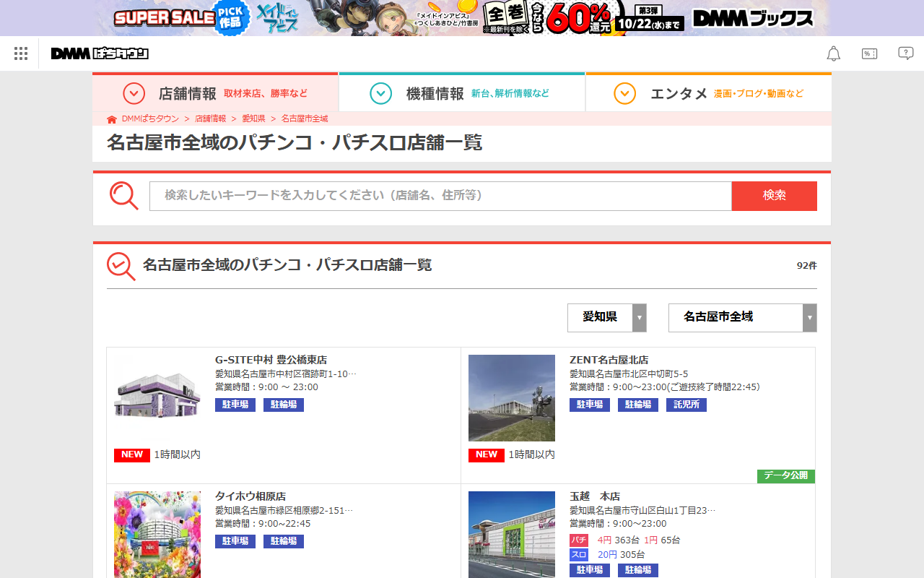Click the 託児所 tag of ZENT名古屋北店

tap(687, 405)
